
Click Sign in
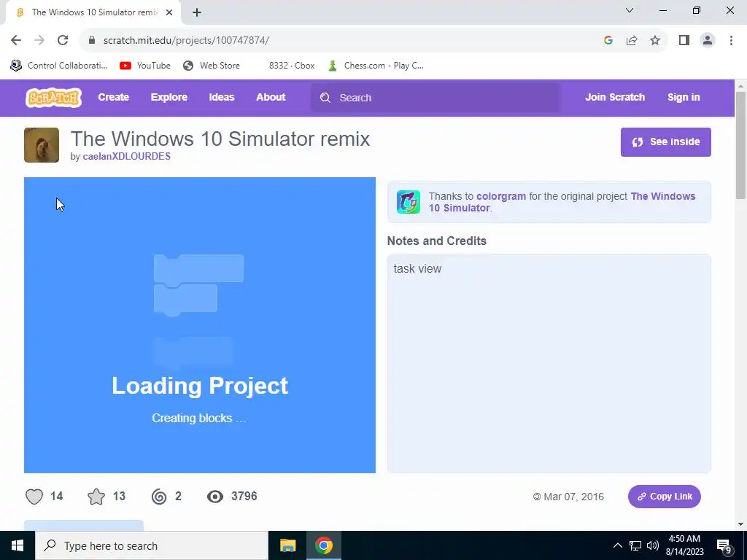coord(684,97)
